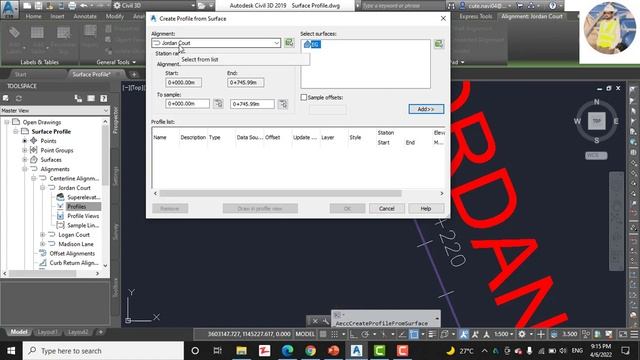The height and width of the screenshot is (360, 640).
Task: Click the To sample end station field
Action: (x=252, y=104)
